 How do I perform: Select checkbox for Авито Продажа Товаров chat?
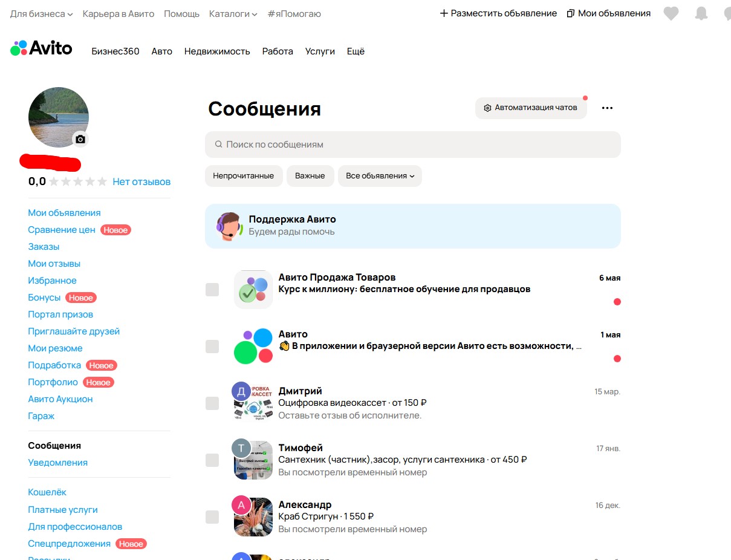coord(212,290)
